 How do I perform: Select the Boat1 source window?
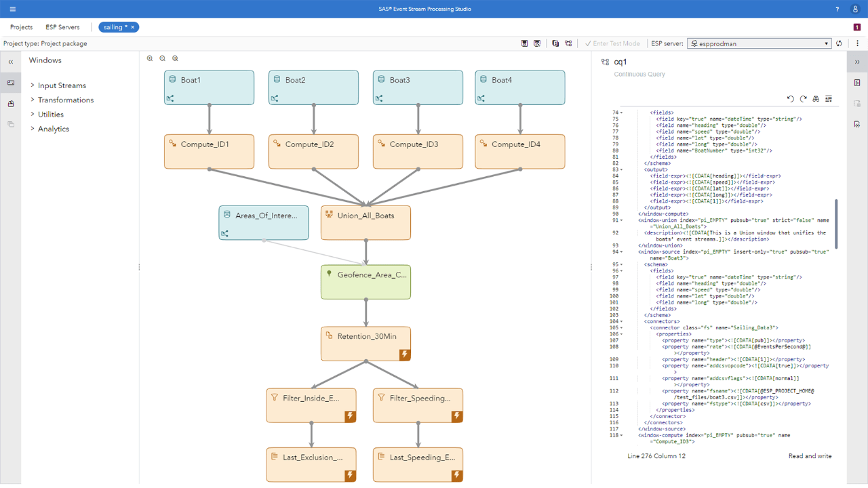(x=209, y=87)
